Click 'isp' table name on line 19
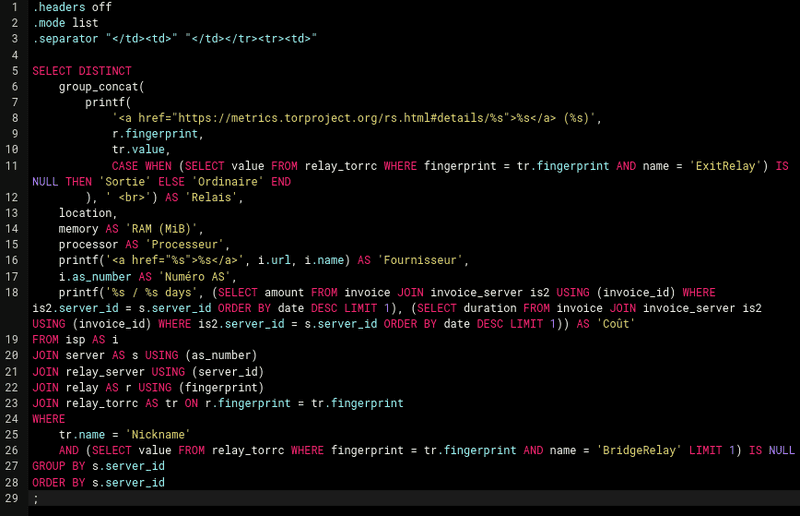This screenshot has width=800, height=516. pos(75,340)
